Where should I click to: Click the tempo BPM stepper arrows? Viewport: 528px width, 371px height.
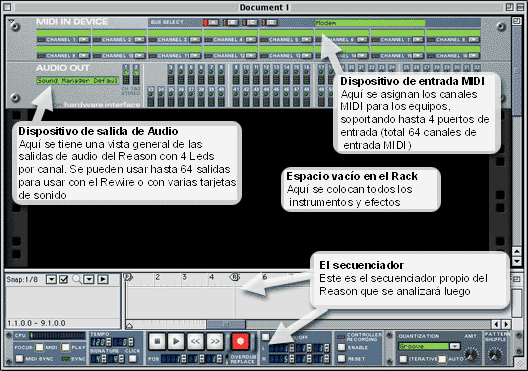108,342
